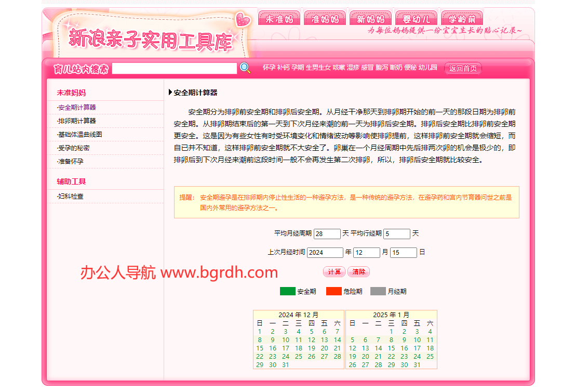Screen dimensions: 588x391
Task: Select December 15 in the 2024 calendar
Action: point(260,348)
